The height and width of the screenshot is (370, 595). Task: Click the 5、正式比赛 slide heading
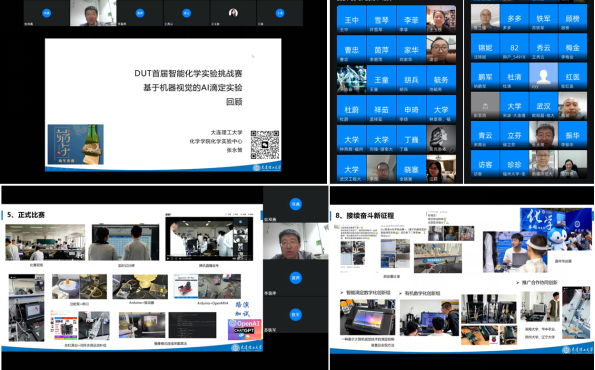pyautogui.click(x=26, y=215)
